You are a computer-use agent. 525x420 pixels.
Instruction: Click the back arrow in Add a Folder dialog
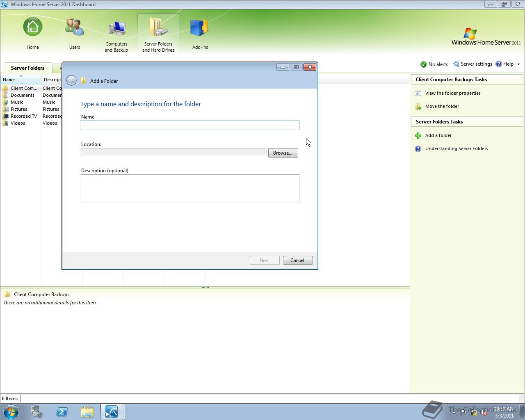pos(71,80)
